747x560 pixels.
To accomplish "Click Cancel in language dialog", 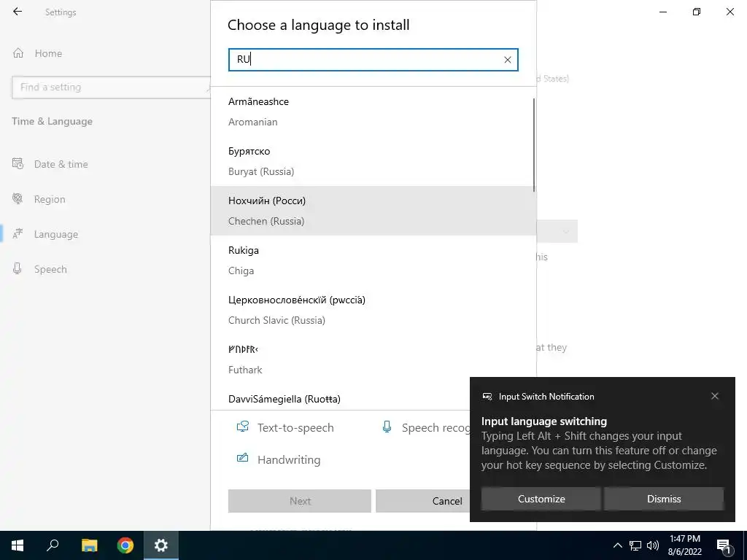I will click(422, 501).
